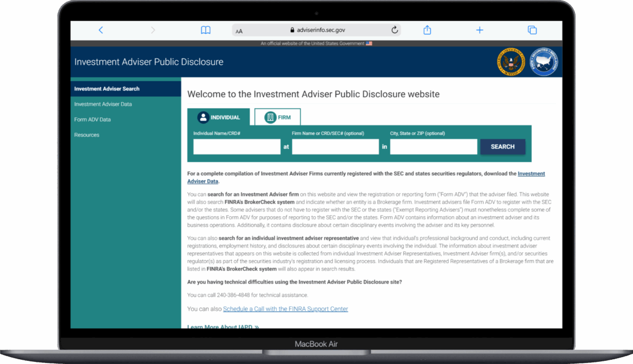Open a new tab with the plus icon
The image size is (633, 364).
[x=479, y=30]
